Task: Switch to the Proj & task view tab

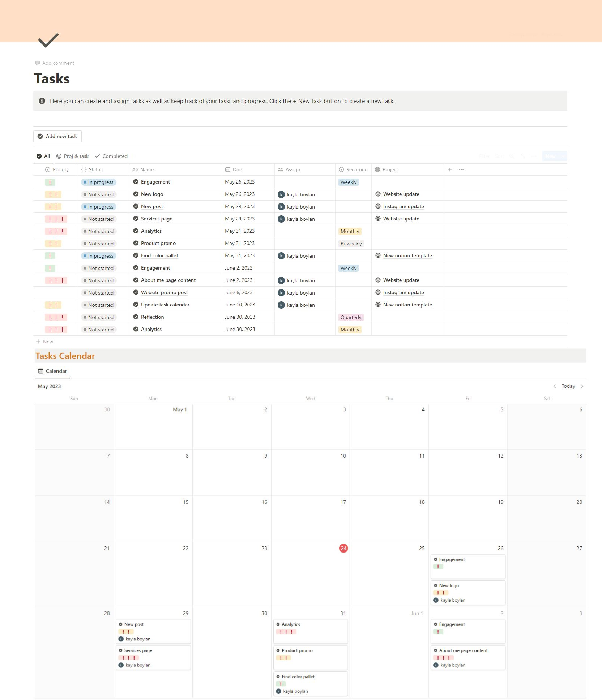Action: tap(72, 156)
